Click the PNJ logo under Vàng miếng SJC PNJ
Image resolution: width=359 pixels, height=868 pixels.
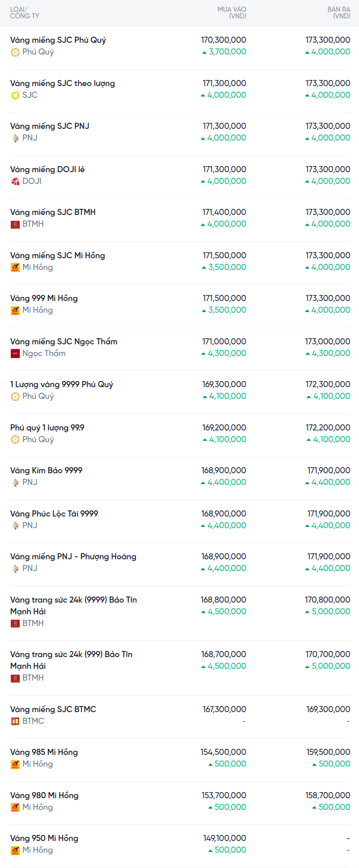[15, 138]
